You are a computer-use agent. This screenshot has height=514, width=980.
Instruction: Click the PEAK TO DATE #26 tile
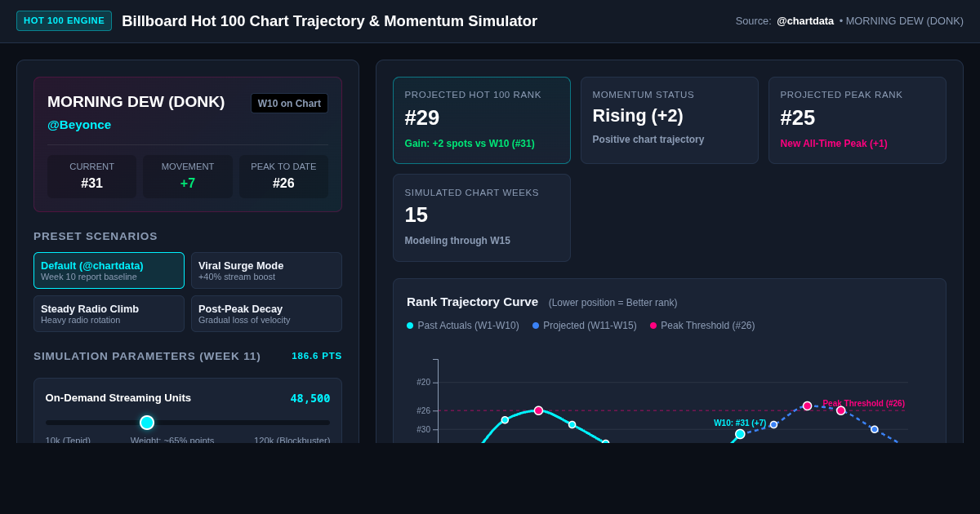pyautogui.click(x=283, y=176)
